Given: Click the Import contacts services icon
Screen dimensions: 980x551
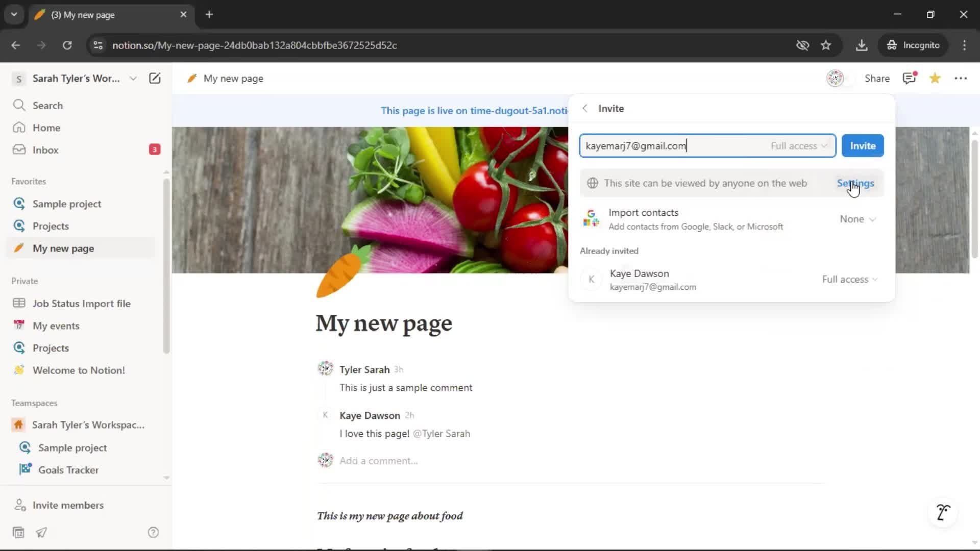Looking at the screenshot, I should point(591,218).
